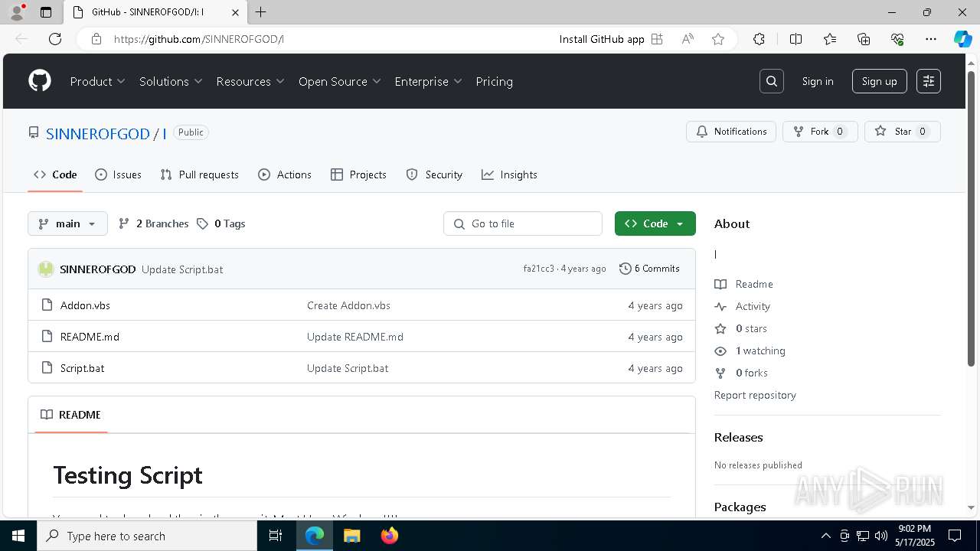
Task: Open the Settings and more menu
Action: 931,39
